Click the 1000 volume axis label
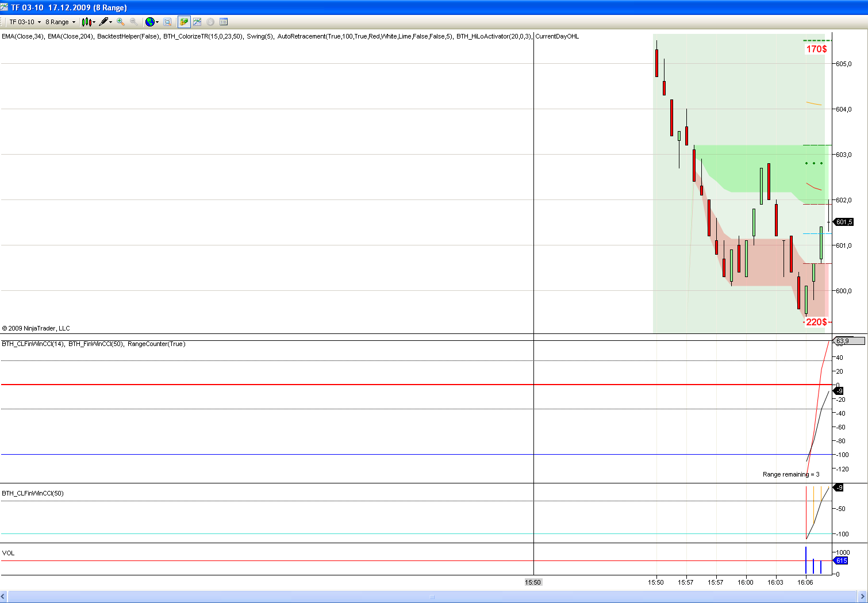868x603 pixels. click(843, 552)
